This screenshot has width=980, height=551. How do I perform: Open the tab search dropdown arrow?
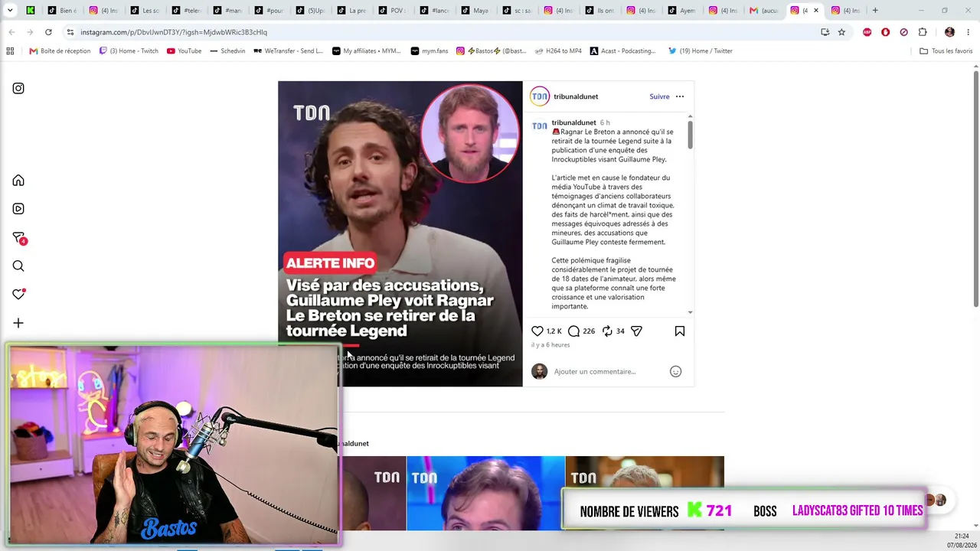(10, 11)
